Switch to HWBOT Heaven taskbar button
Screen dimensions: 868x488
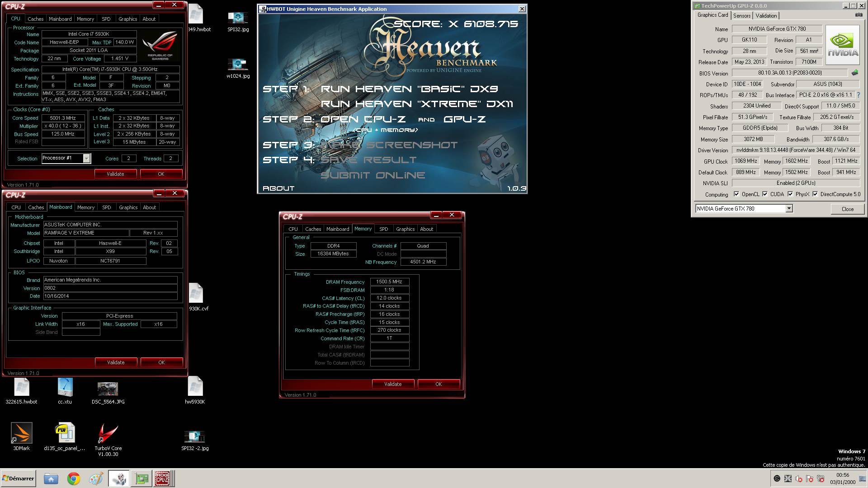coord(119,479)
